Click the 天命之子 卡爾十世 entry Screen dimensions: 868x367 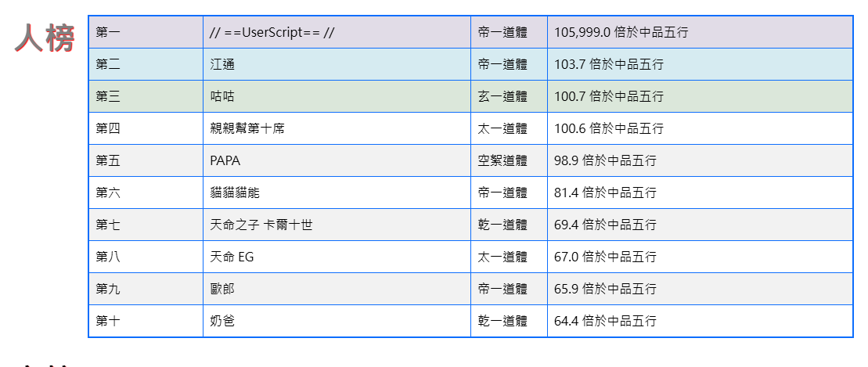(261, 225)
